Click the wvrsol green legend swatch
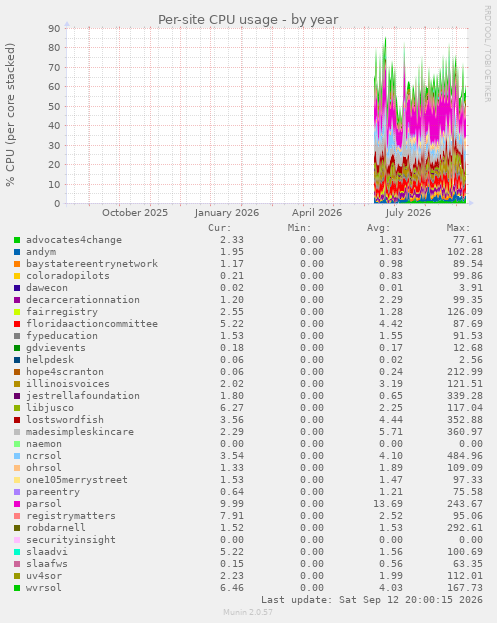 (x=17, y=588)
